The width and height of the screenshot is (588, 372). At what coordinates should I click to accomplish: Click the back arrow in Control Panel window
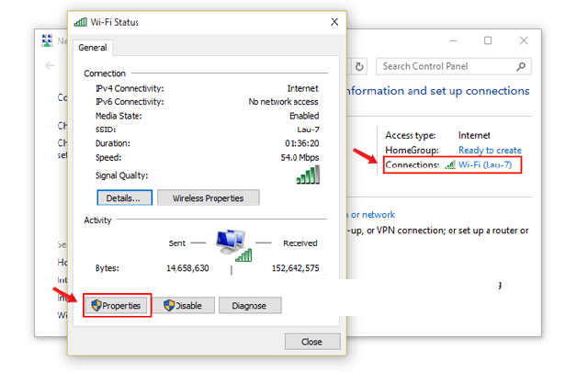(50, 65)
